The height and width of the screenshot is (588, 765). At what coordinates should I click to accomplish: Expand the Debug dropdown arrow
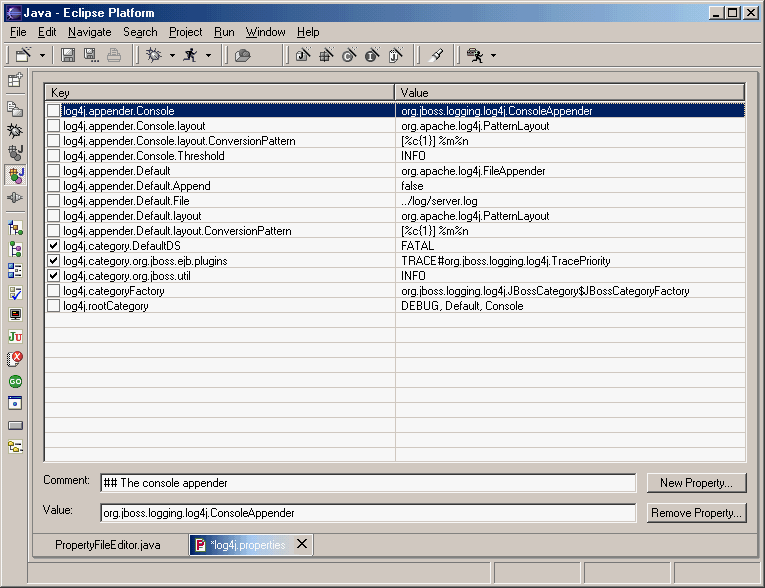tap(172, 56)
